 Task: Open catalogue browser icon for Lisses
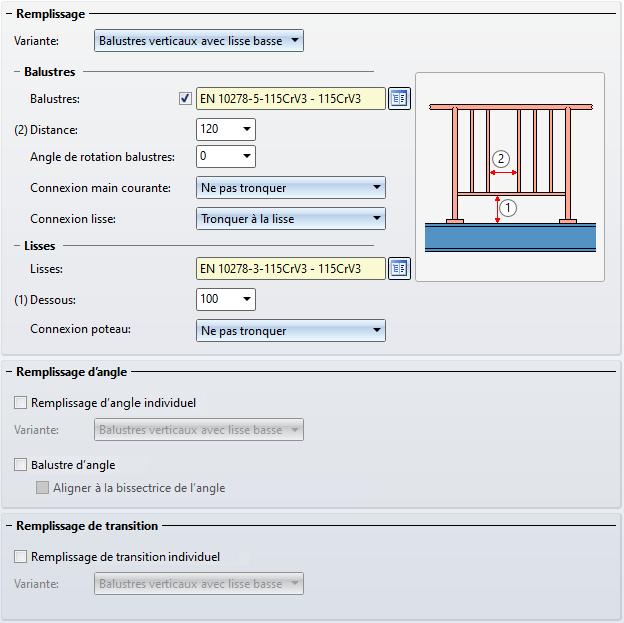coord(400,268)
